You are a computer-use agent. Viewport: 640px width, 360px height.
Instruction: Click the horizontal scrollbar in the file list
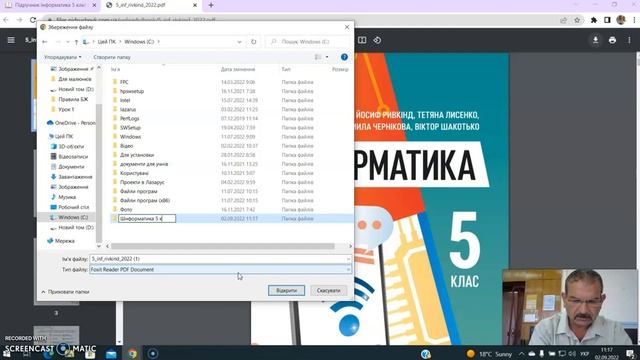pos(223,246)
